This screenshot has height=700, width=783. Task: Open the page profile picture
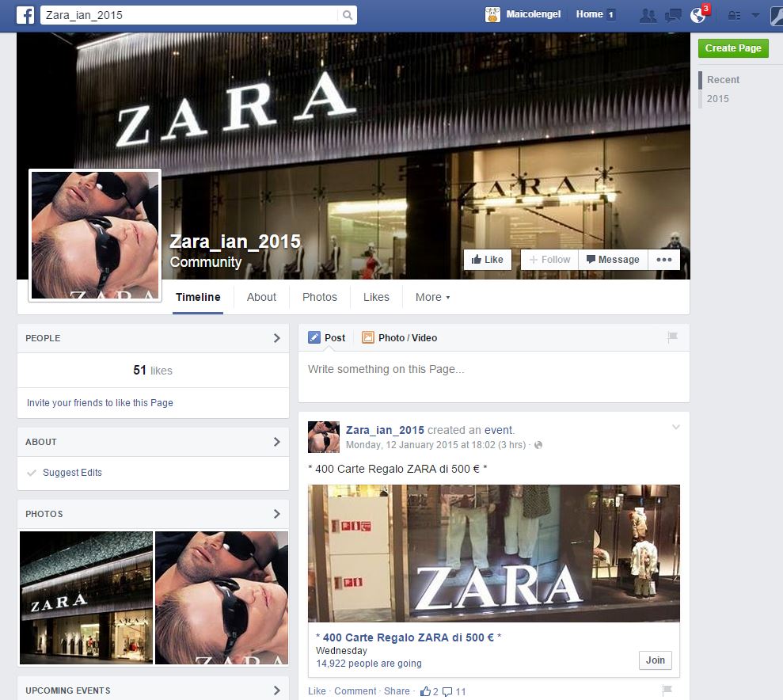(95, 235)
